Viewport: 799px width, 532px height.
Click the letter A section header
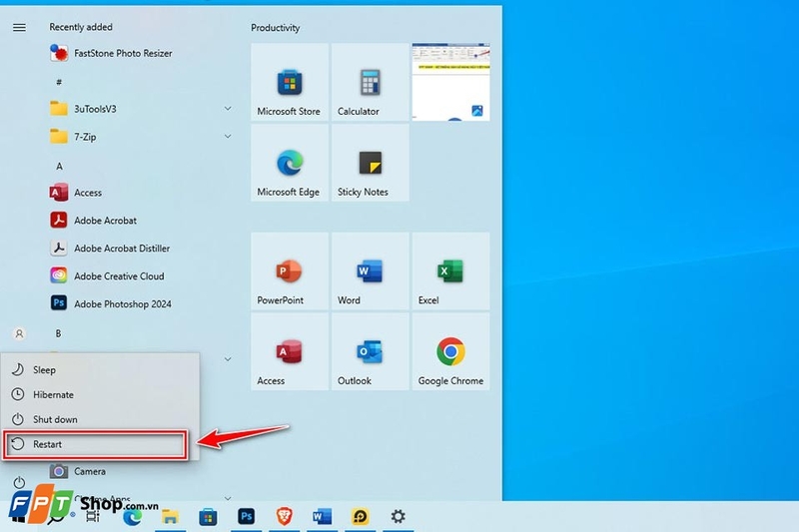59,166
